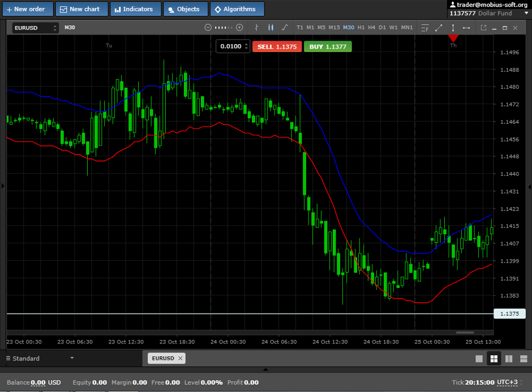Select the T1 tick timeframe

[x=299, y=28]
